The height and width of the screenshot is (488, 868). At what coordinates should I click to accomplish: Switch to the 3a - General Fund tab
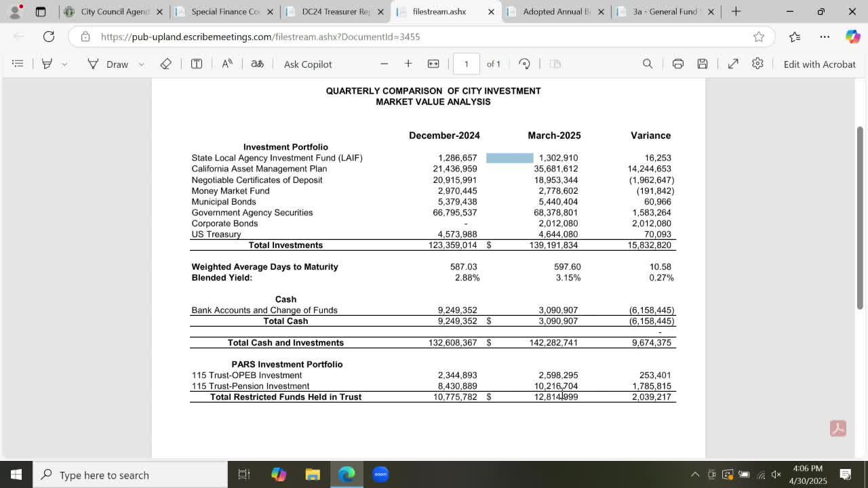click(x=665, y=12)
